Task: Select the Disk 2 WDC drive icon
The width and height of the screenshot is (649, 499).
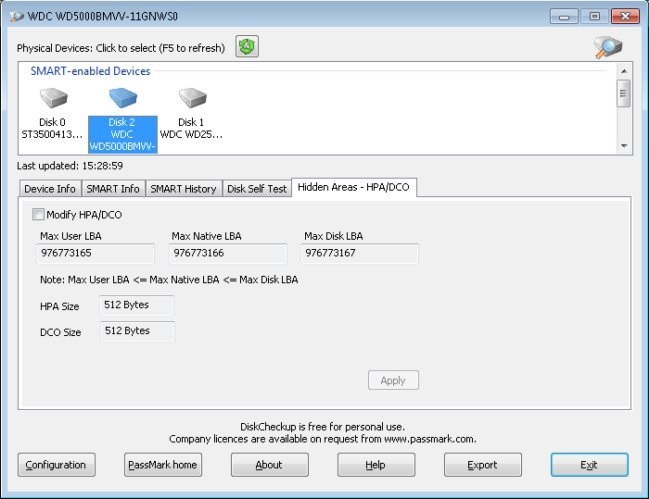Action: click(123, 98)
